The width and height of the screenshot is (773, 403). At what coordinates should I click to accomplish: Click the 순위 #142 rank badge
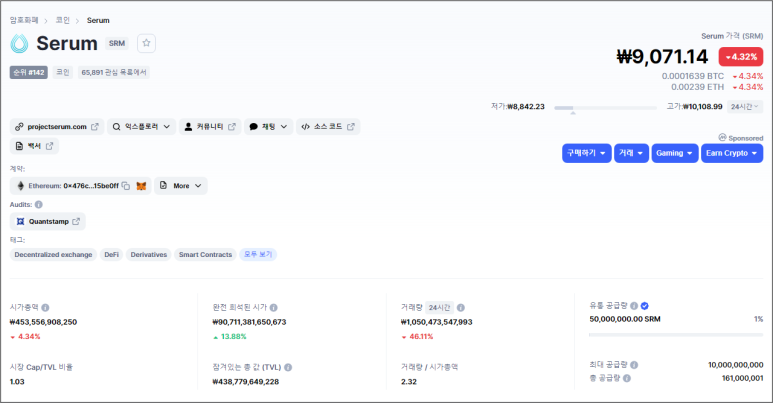point(29,73)
